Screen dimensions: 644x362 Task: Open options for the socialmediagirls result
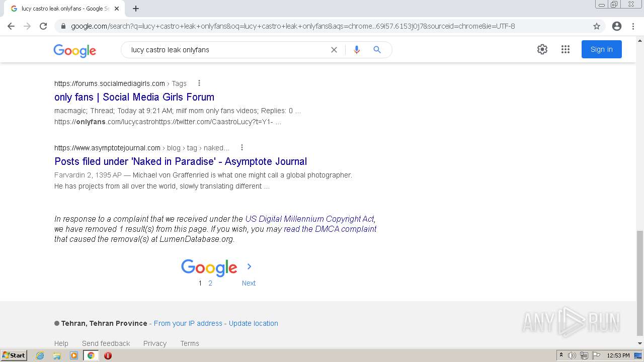(199, 83)
